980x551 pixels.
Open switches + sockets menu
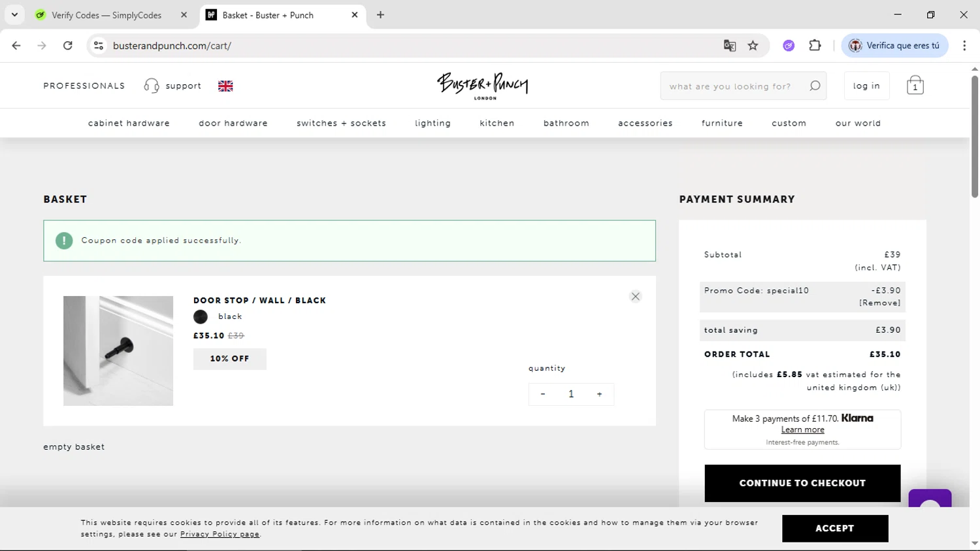(x=341, y=123)
